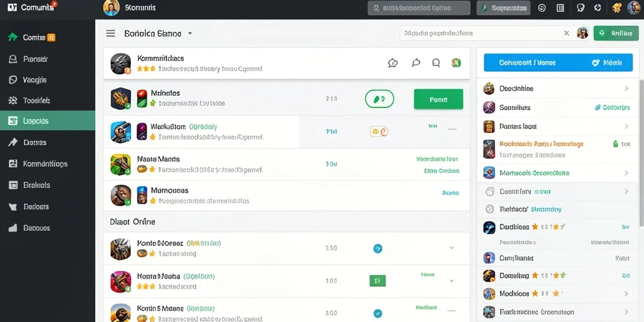This screenshot has height=322, width=644.
Task: Click the square panel icon in top bar
Action: pyautogui.click(x=560, y=8)
